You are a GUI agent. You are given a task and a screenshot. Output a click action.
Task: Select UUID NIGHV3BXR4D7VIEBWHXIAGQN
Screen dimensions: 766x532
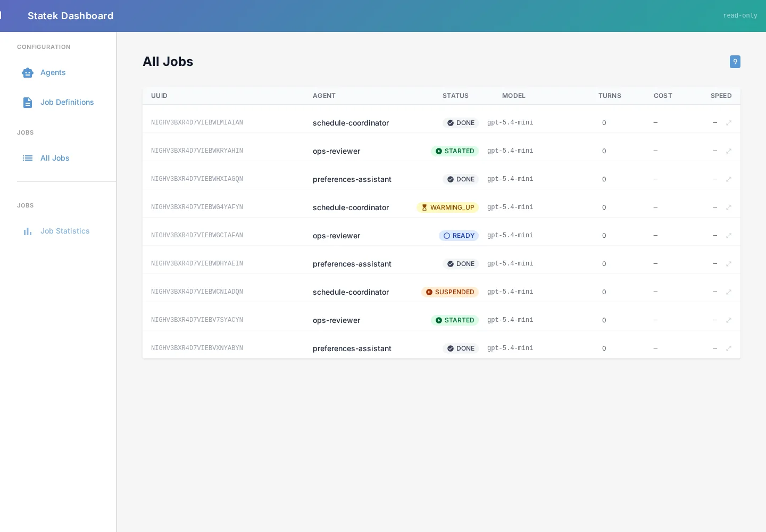[x=197, y=179]
